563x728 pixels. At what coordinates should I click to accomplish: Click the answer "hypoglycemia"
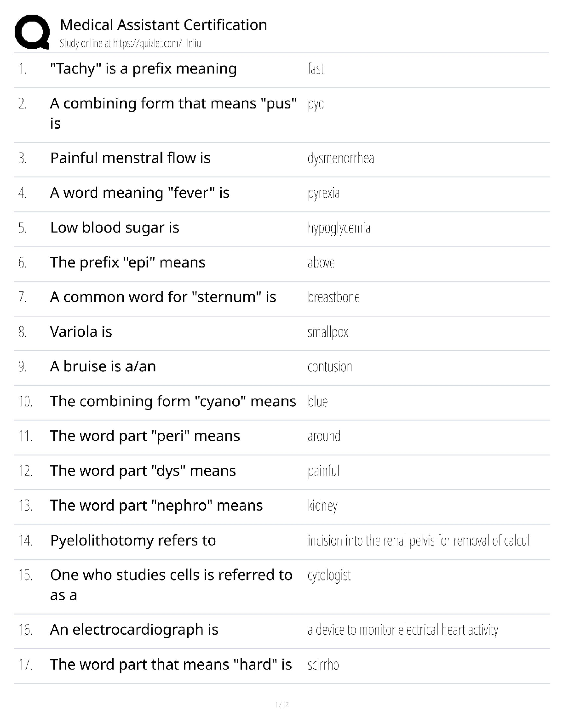[339, 228]
